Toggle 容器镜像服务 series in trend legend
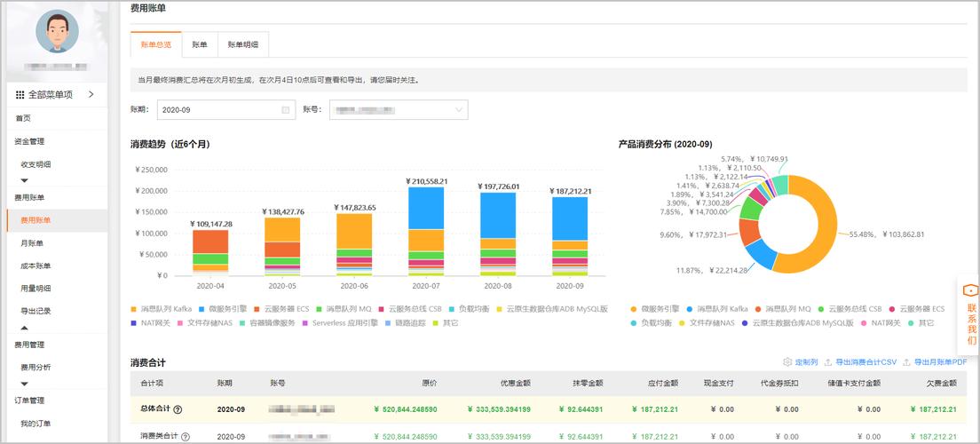 tap(269, 323)
